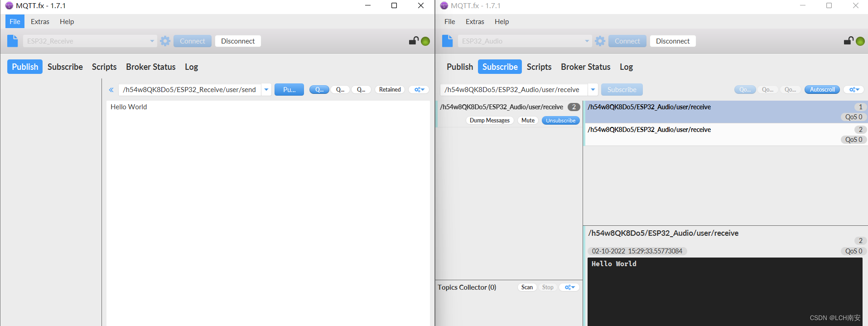Screen dimensions: 868x326
Task: Open the connection settings gear in the ESP32_Audio window
Action: pos(600,41)
